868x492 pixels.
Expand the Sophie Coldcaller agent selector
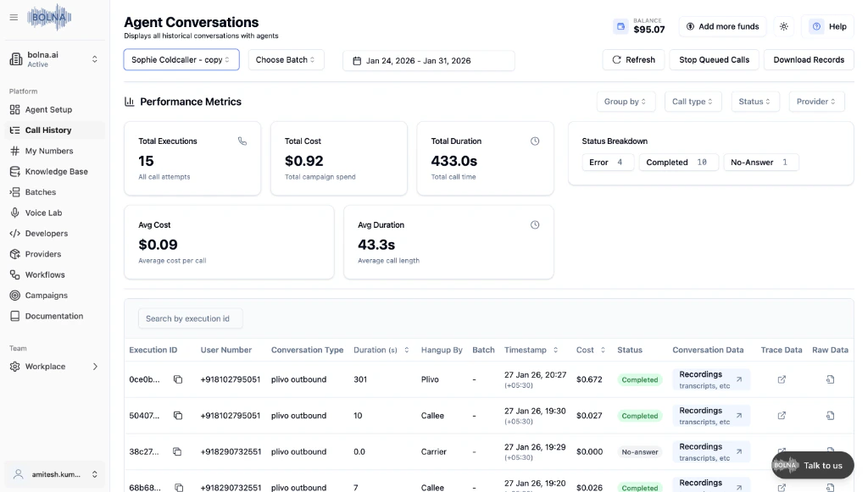pyautogui.click(x=182, y=60)
